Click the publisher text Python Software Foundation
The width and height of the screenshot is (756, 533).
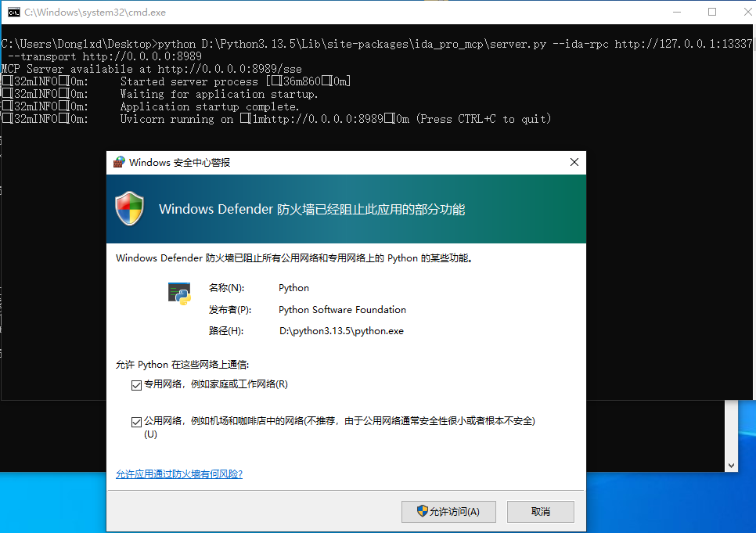click(x=342, y=310)
